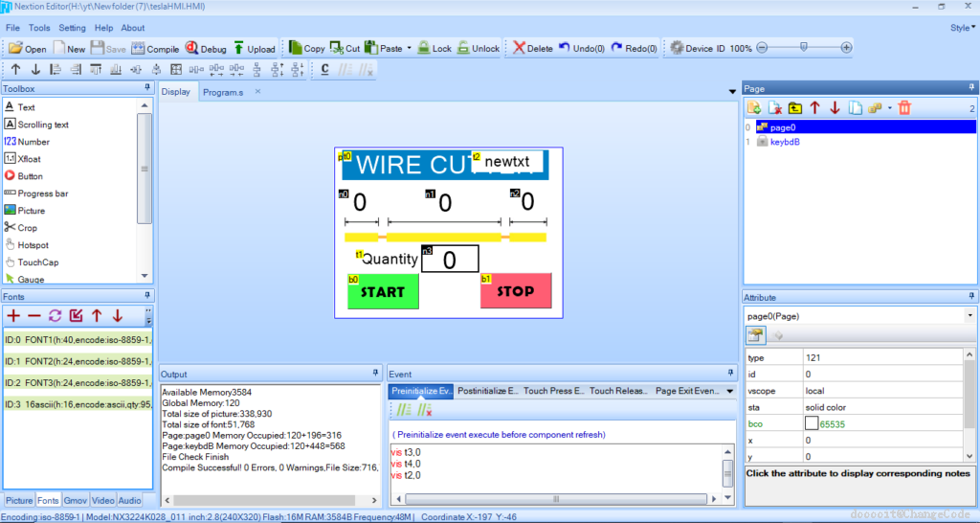Image resolution: width=980 pixels, height=523 pixels.
Task: Expand the Event tabs overflow arrow
Action: tap(730, 391)
